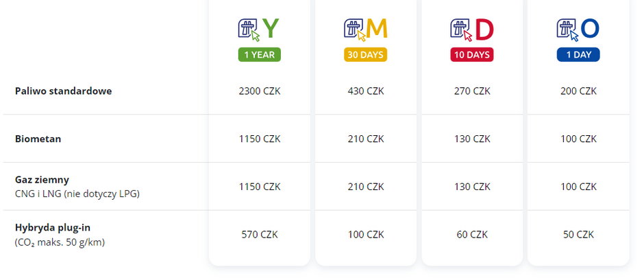Click the yellow M monthly vignette icon
Image resolution: width=644 pixels, height=280 pixels.
(366, 29)
